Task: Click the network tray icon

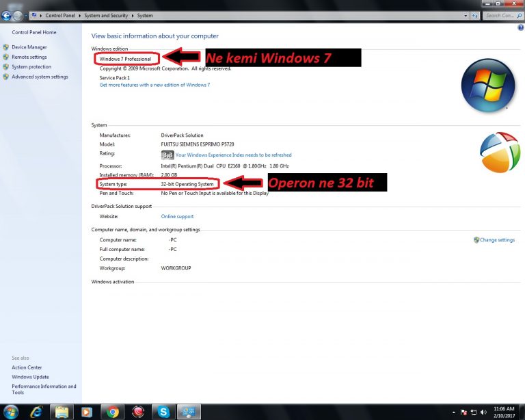Action: pyautogui.click(x=474, y=412)
